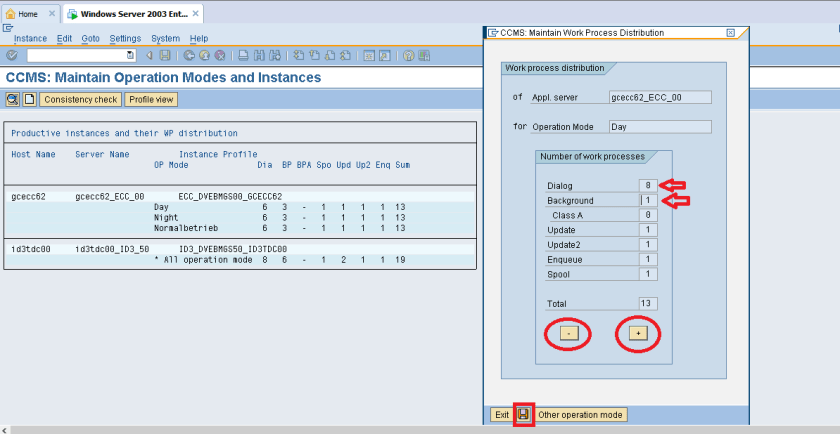Image resolution: width=840 pixels, height=434 pixels.
Task: Click the green Enter checkmark icon
Action: click(x=11, y=55)
